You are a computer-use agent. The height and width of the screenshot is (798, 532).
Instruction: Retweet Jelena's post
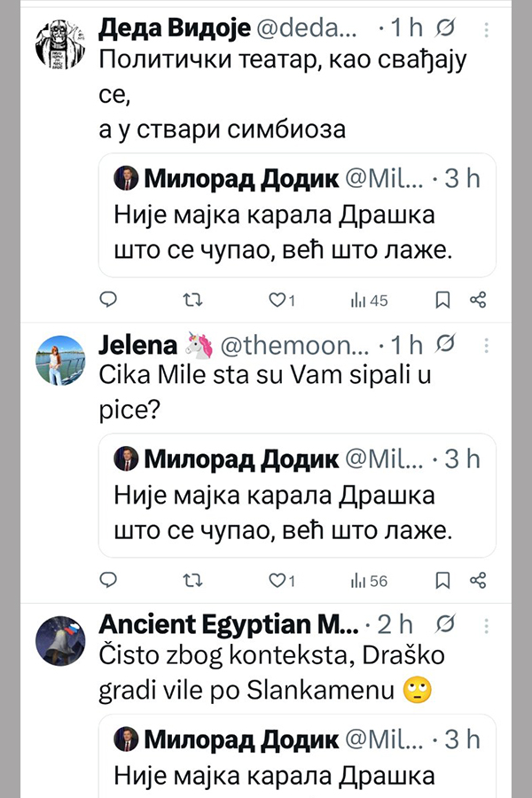pyautogui.click(x=192, y=581)
